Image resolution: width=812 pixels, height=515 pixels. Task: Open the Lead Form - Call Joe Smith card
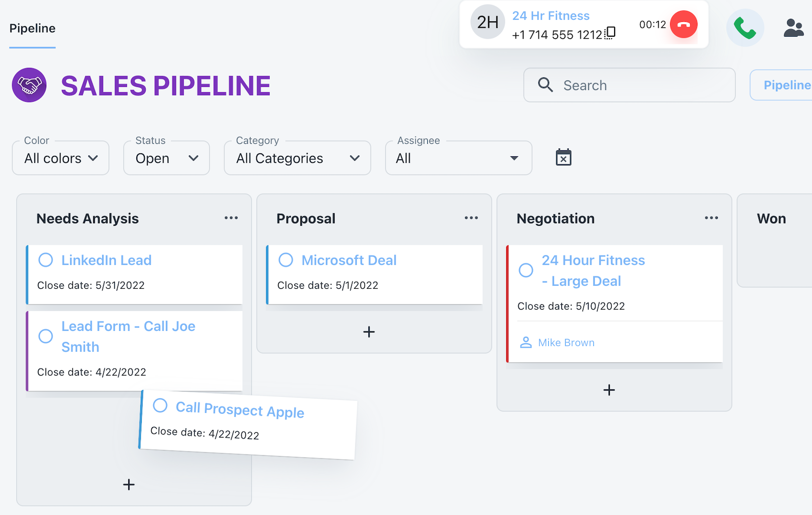[128, 336]
